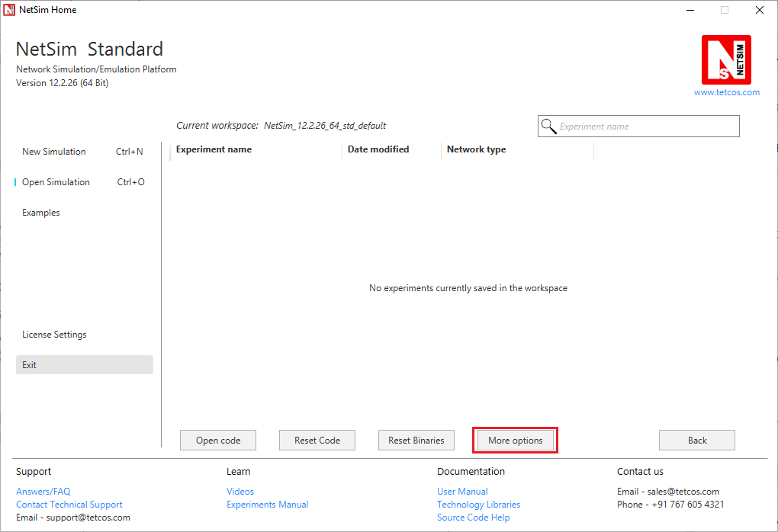This screenshot has height=532, width=778.
Task: Click the phone number +91 767 605 4321
Action: click(688, 505)
